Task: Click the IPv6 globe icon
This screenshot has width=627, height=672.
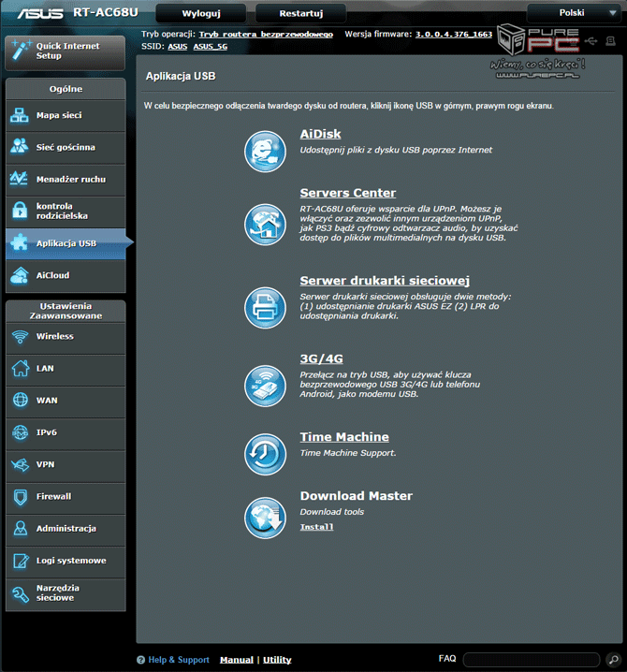Action: coord(21,432)
